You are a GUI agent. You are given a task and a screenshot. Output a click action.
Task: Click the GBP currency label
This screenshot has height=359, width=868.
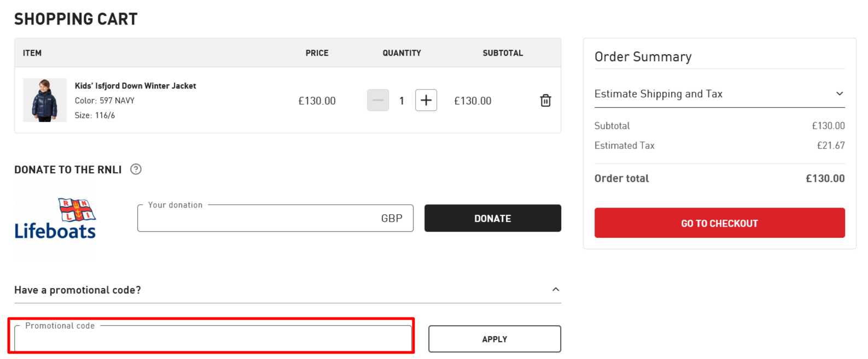(x=392, y=219)
